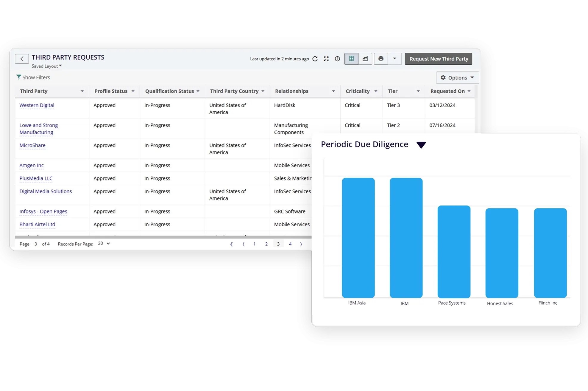Screen dimensions: 588x391
Task: Jump to first page double-chevron
Action: [231, 244]
